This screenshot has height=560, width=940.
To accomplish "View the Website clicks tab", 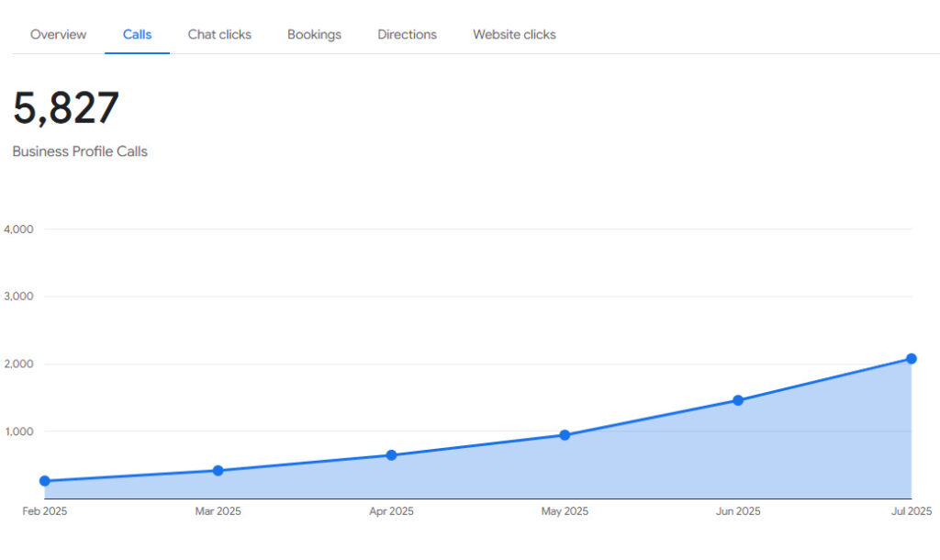I will tap(514, 35).
